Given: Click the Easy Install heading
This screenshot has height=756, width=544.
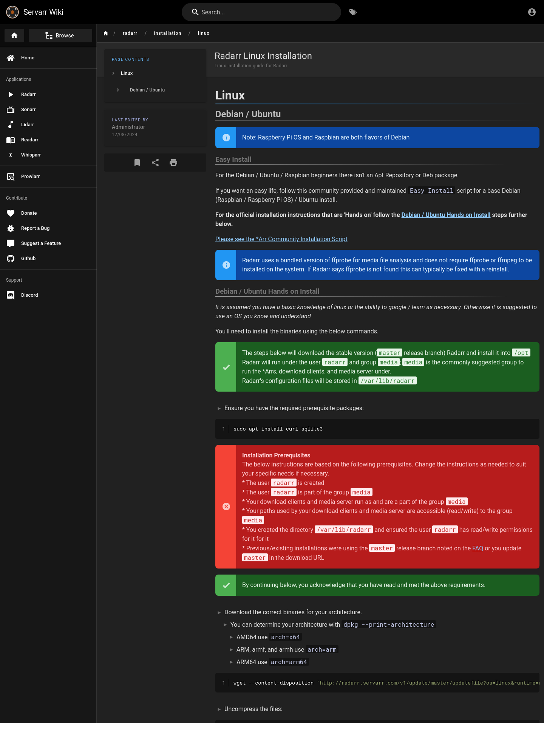Looking at the screenshot, I should click(233, 160).
